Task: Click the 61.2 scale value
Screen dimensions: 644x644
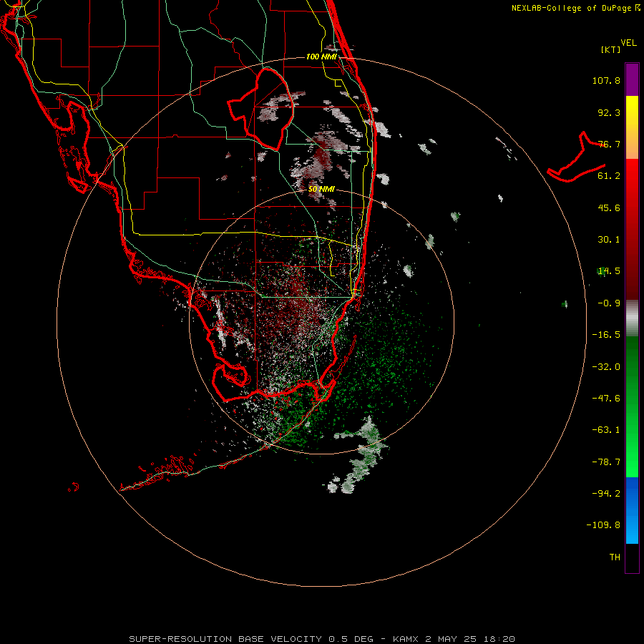Action: (609, 176)
